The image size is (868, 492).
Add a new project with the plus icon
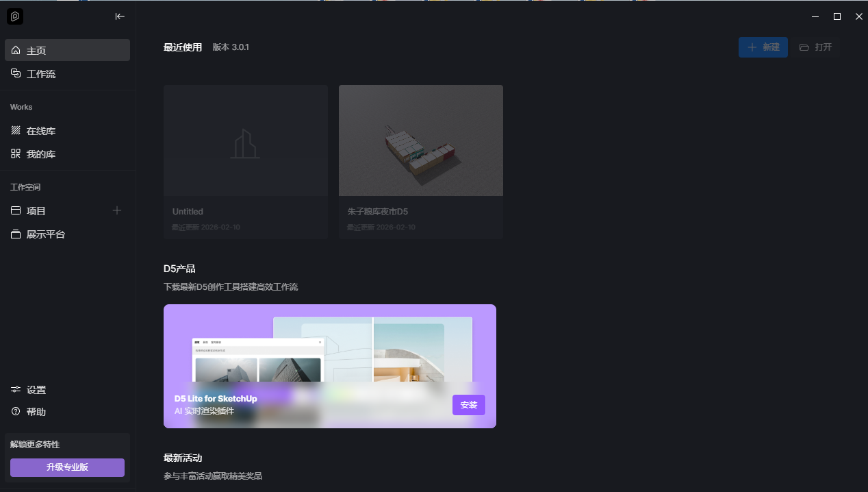click(117, 210)
